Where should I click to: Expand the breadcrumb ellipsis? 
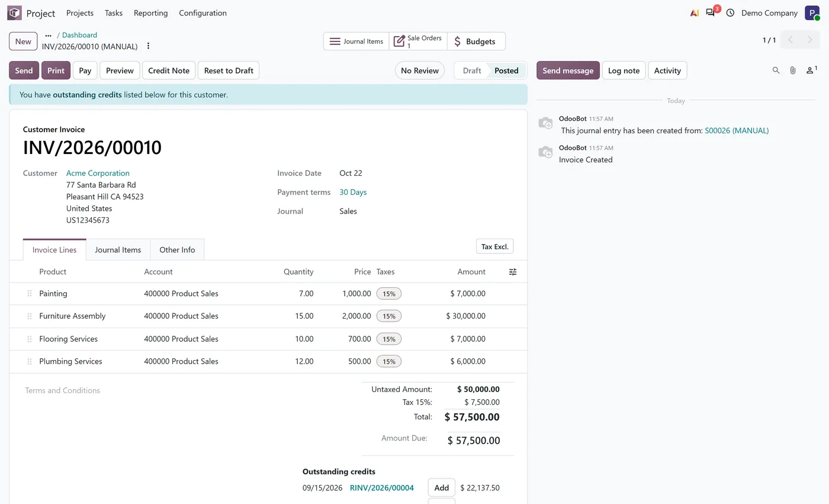(49, 36)
